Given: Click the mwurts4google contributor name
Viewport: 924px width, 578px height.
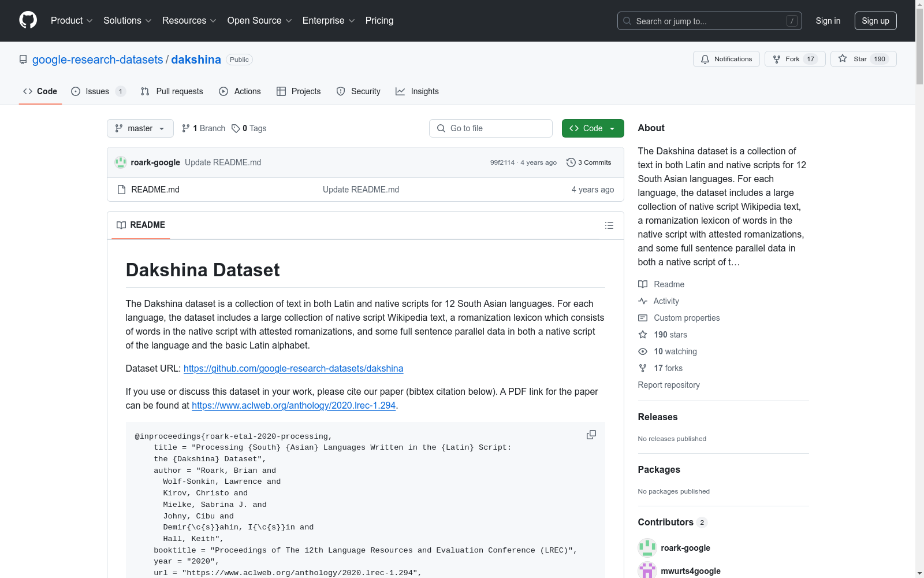Looking at the screenshot, I should point(691,571).
